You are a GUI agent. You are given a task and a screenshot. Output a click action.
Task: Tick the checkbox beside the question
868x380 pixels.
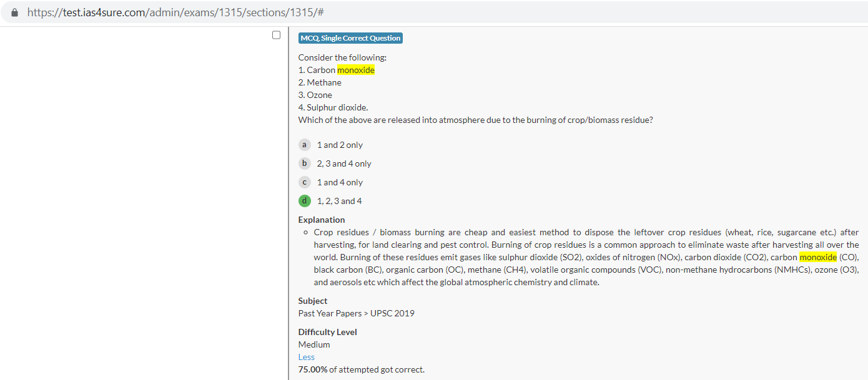coord(276,35)
